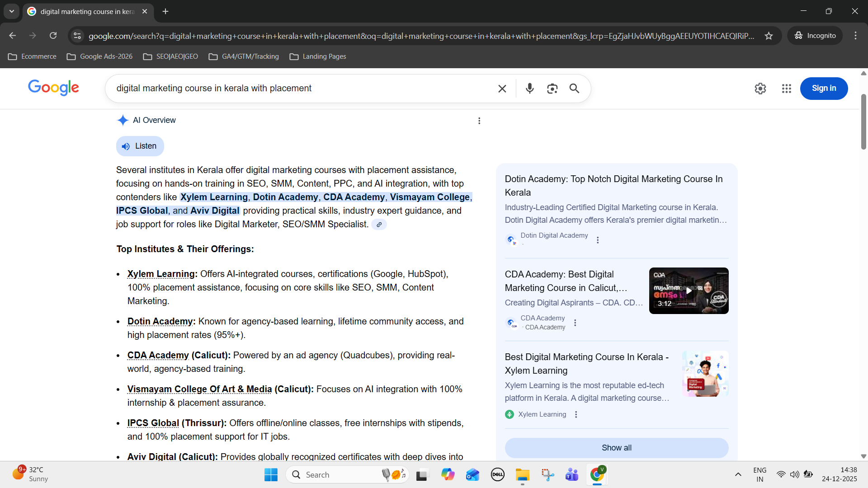
Task: Click the Incognito indicator button
Action: click(x=815, y=36)
